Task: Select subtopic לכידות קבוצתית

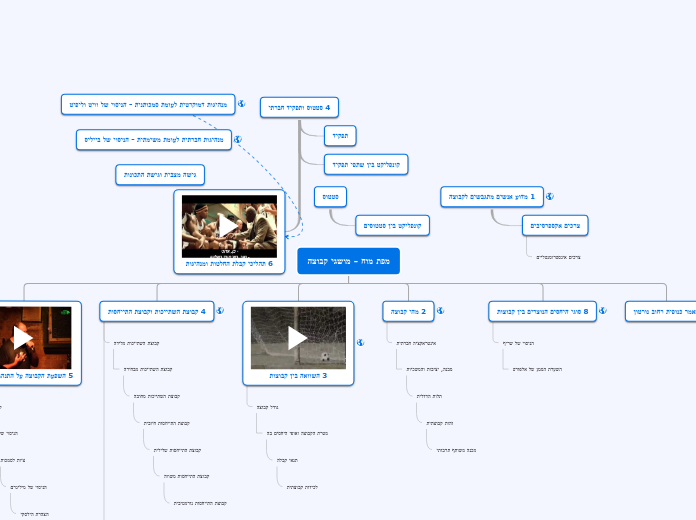Action: click(302, 488)
